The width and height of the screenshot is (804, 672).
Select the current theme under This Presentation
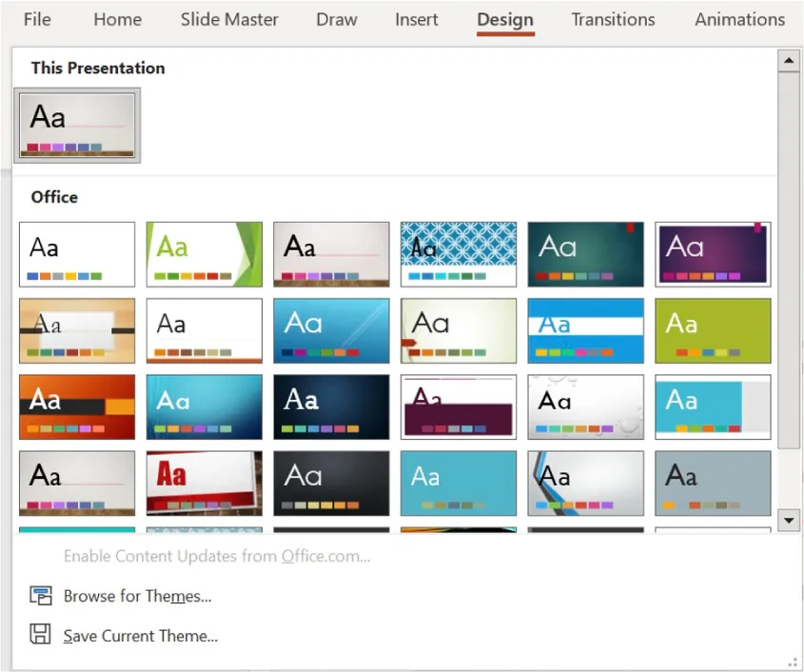tap(76, 125)
